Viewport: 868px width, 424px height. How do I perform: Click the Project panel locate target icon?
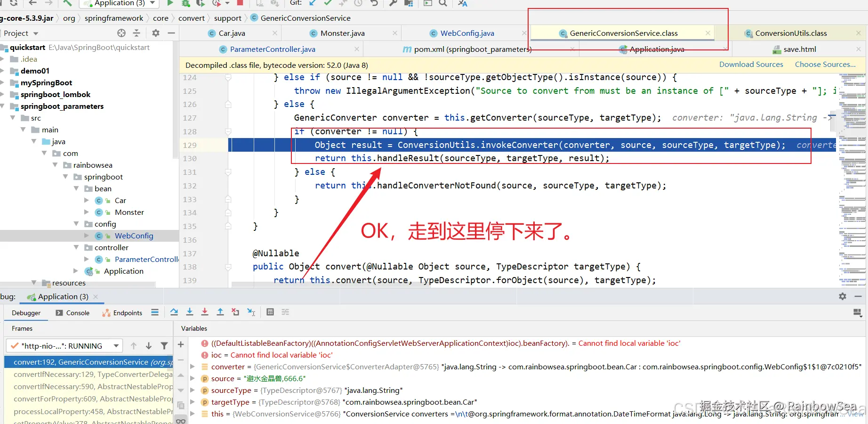121,33
